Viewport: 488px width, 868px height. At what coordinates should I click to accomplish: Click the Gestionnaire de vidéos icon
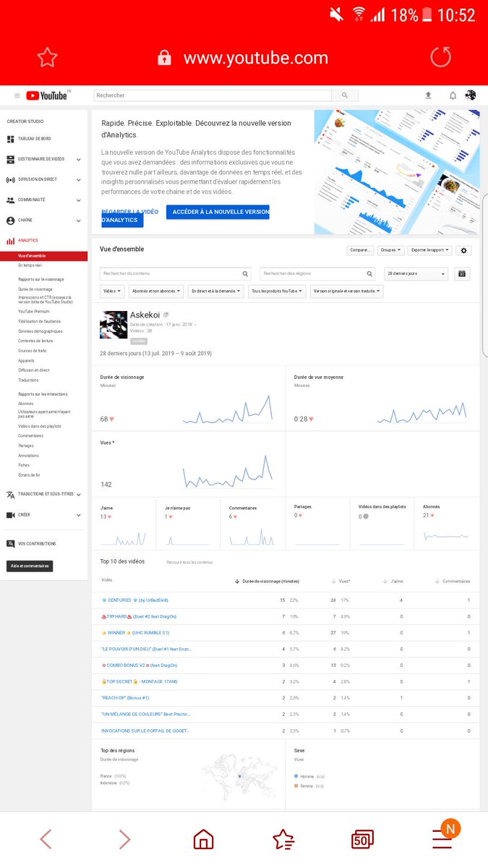click(x=11, y=159)
